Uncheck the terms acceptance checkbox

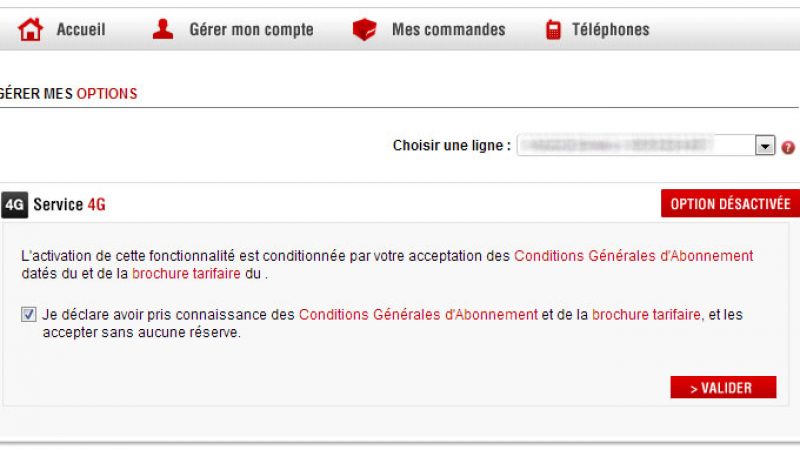click(28, 315)
